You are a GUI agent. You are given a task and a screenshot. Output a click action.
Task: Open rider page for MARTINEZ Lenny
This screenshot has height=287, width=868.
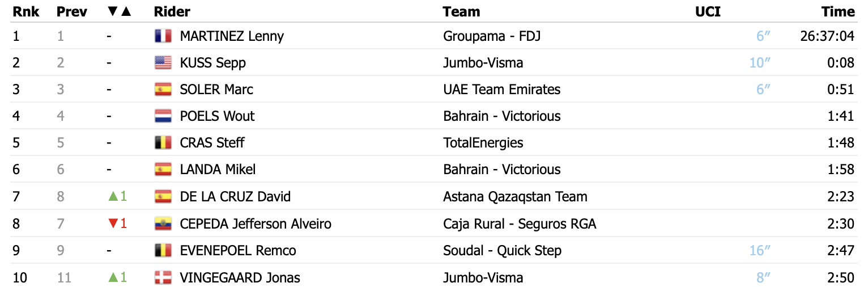pyautogui.click(x=232, y=36)
